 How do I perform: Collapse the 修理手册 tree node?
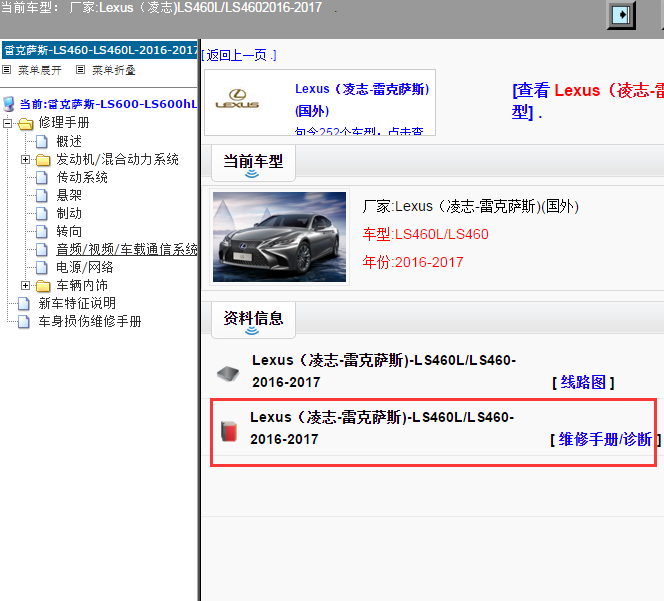tap(7, 124)
